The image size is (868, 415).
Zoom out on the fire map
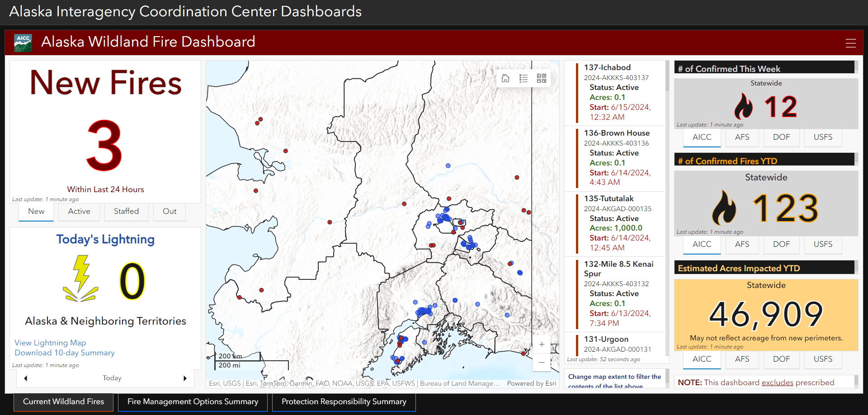[542, 362]
